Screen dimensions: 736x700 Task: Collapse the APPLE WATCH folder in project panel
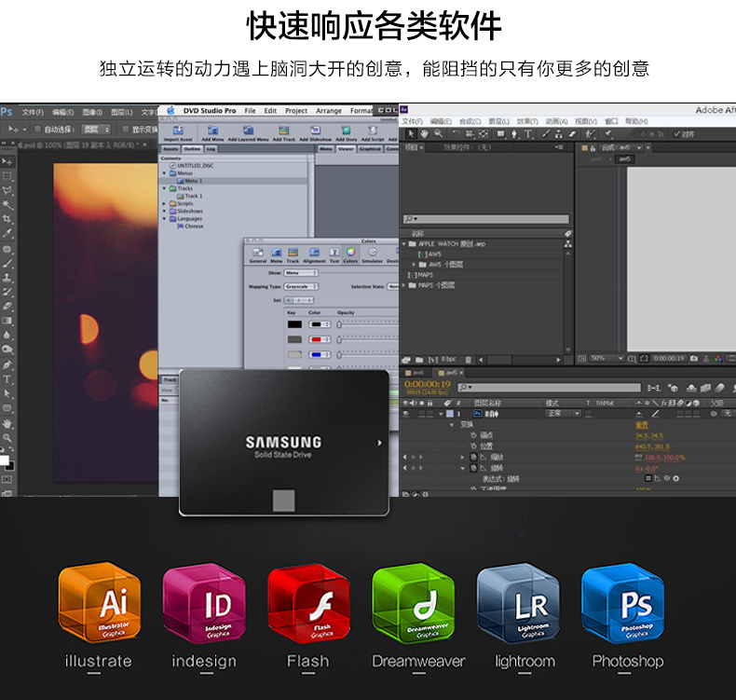pos(405,244)
